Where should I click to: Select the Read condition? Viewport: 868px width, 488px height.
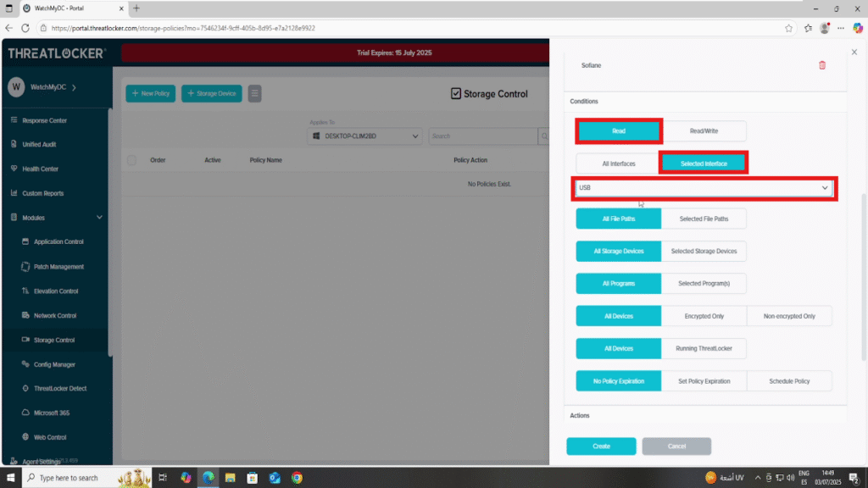point(618,131)
